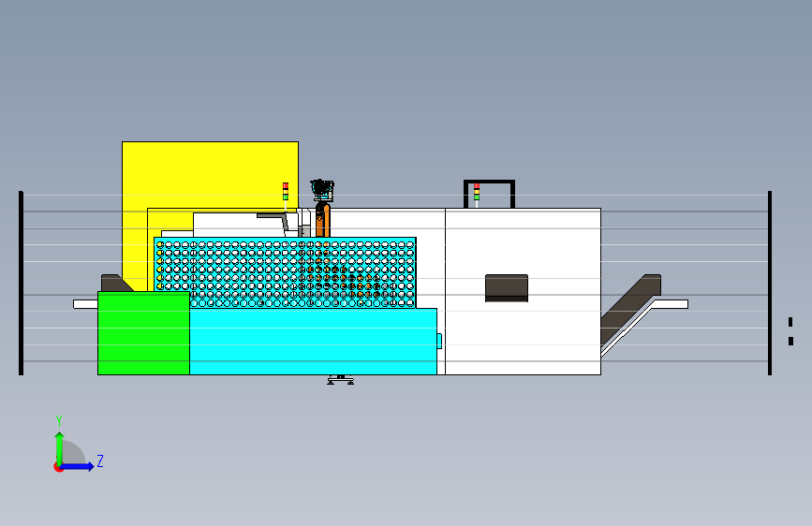Click the cyan perforated guard panel
This screenshot has width=812, height=526.
(x=285, y=273)
